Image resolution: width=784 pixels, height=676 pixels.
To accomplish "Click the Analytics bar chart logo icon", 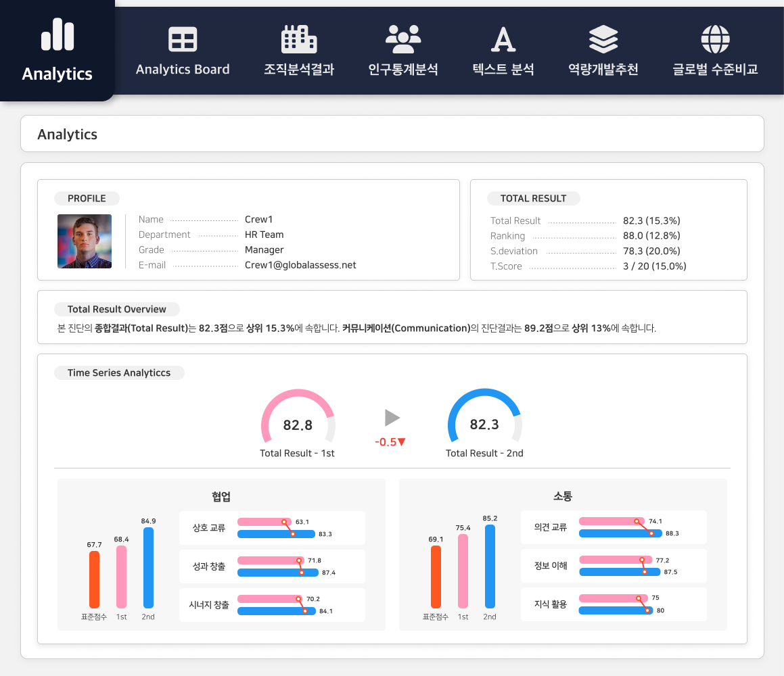I will (57, 34).
